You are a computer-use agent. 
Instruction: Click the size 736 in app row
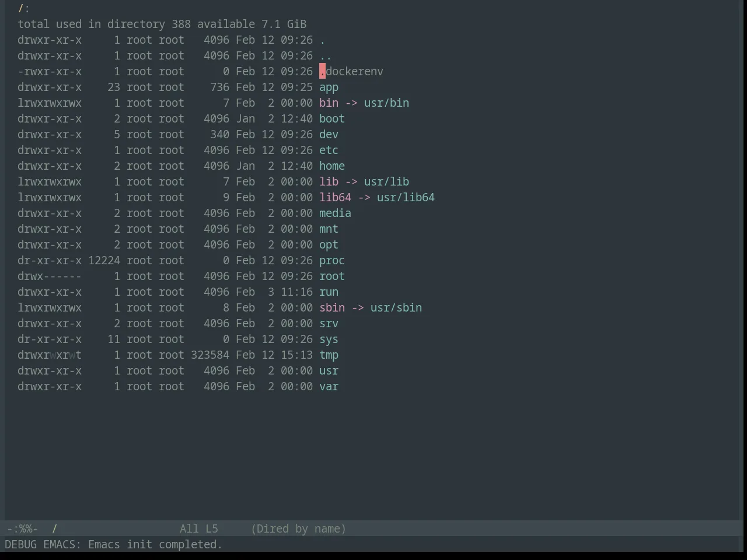tap(219, 87)
